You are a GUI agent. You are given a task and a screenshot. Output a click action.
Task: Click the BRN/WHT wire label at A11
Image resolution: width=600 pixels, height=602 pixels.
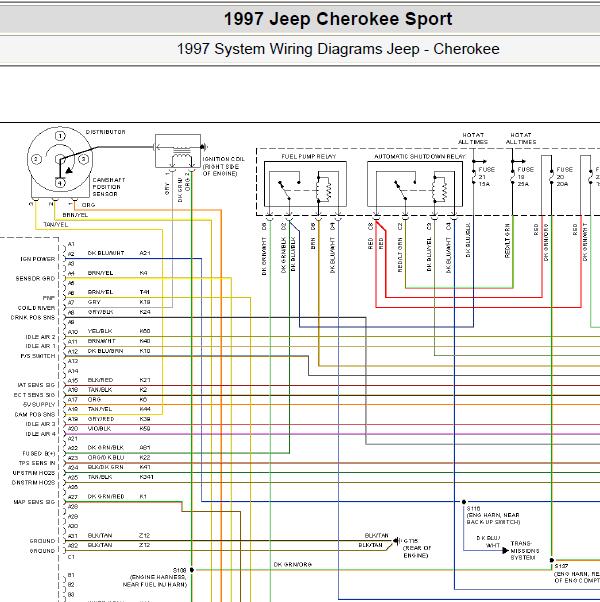(101, 341)
